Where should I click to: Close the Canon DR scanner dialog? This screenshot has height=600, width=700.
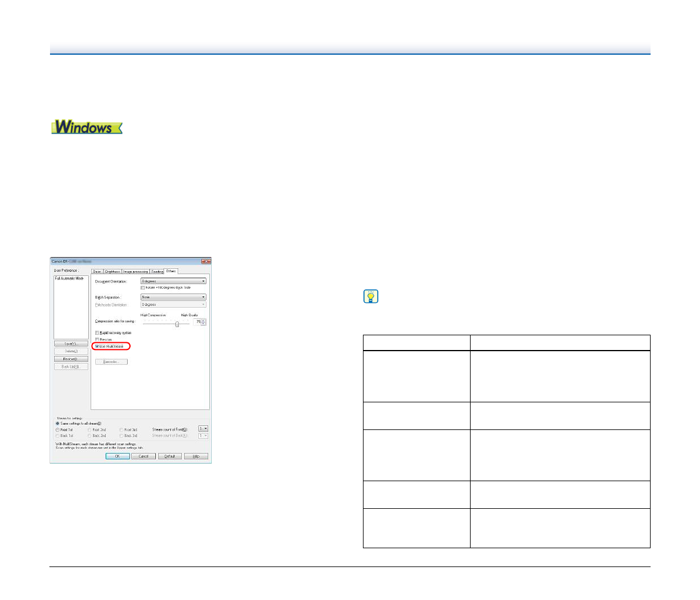[206, 261]
